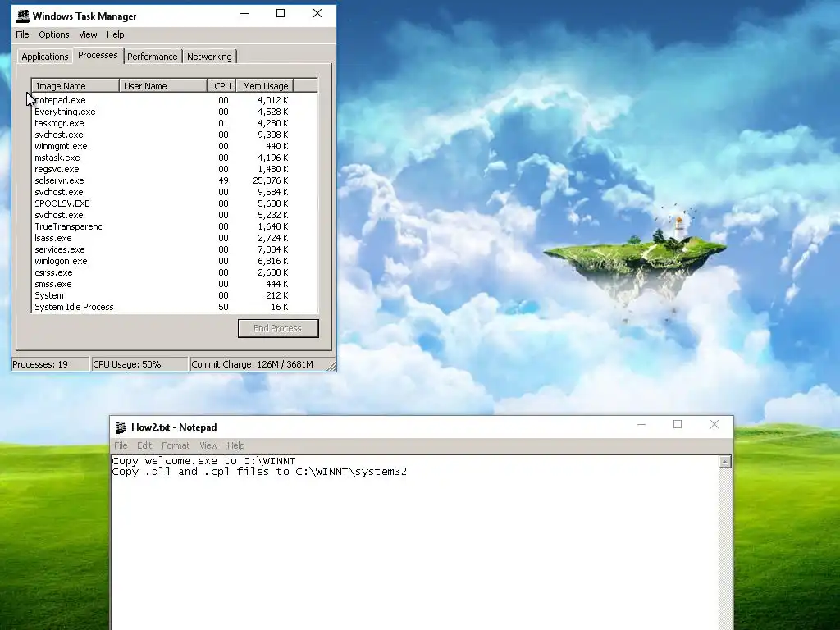Open the Edit menu in Notepad

click(144, 445)
